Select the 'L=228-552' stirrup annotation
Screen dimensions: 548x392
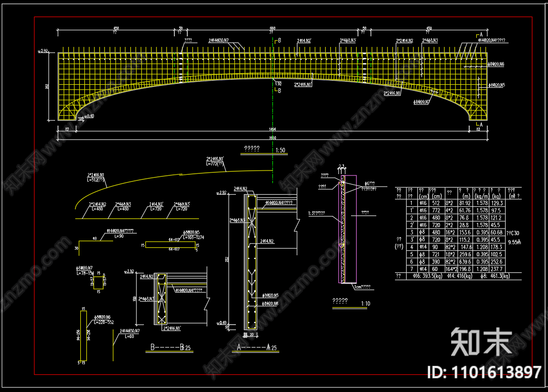tap(104, 322)
